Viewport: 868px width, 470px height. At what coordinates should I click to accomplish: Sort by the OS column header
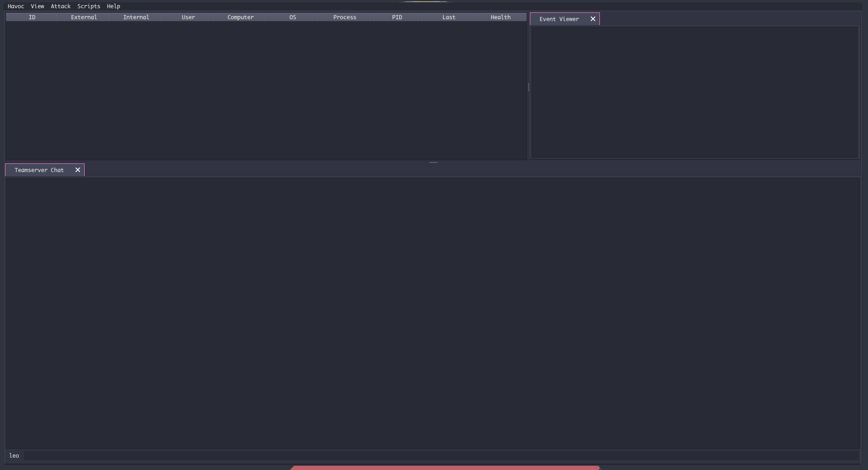[292, 17]
